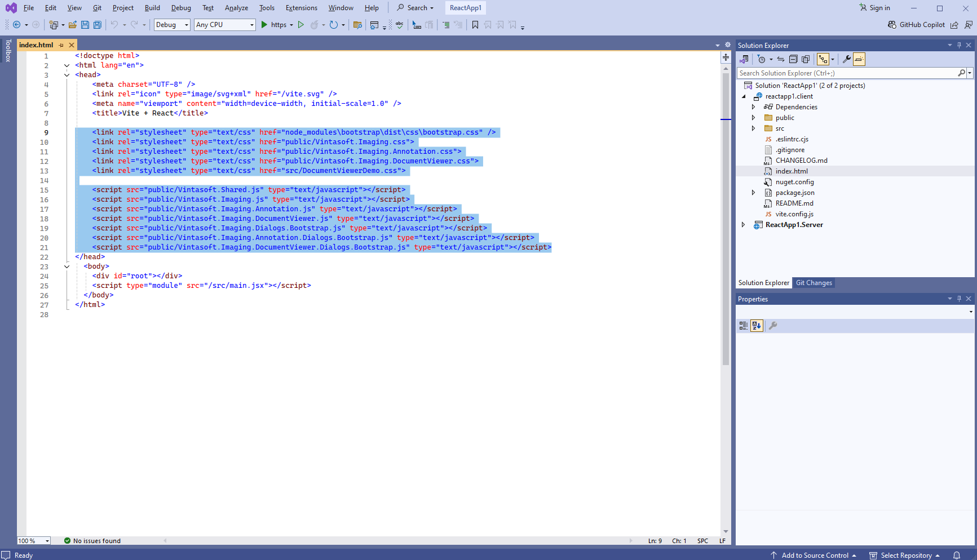Save index.html with the single floppy icon

tap(85, 25)
